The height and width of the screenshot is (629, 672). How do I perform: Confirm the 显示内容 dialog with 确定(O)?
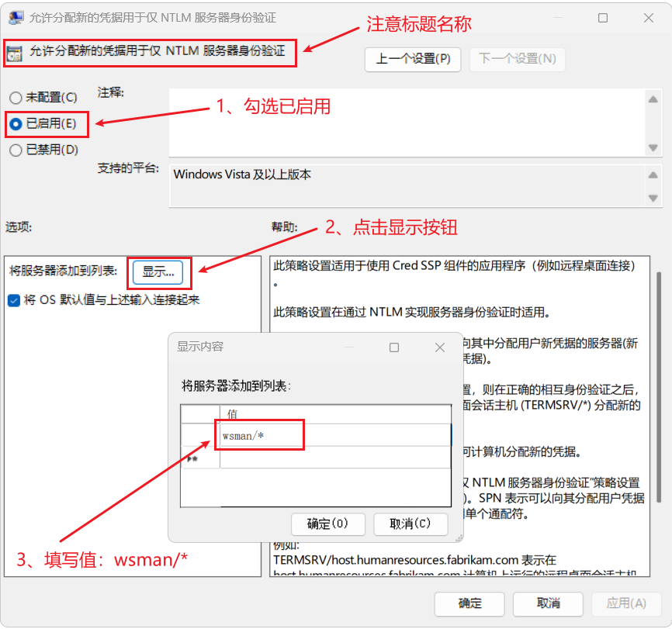328,524
